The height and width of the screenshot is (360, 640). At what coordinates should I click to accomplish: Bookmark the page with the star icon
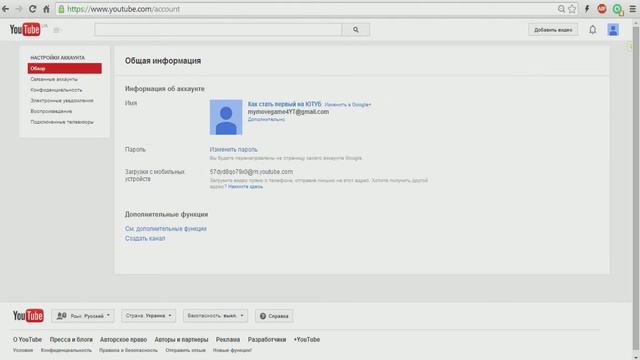(572, 9)
